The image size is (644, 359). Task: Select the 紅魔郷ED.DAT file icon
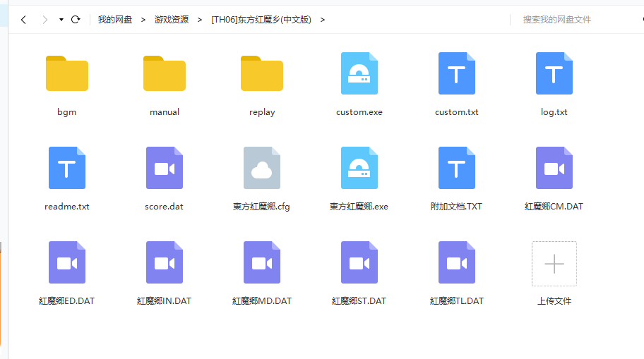point(67,262)
